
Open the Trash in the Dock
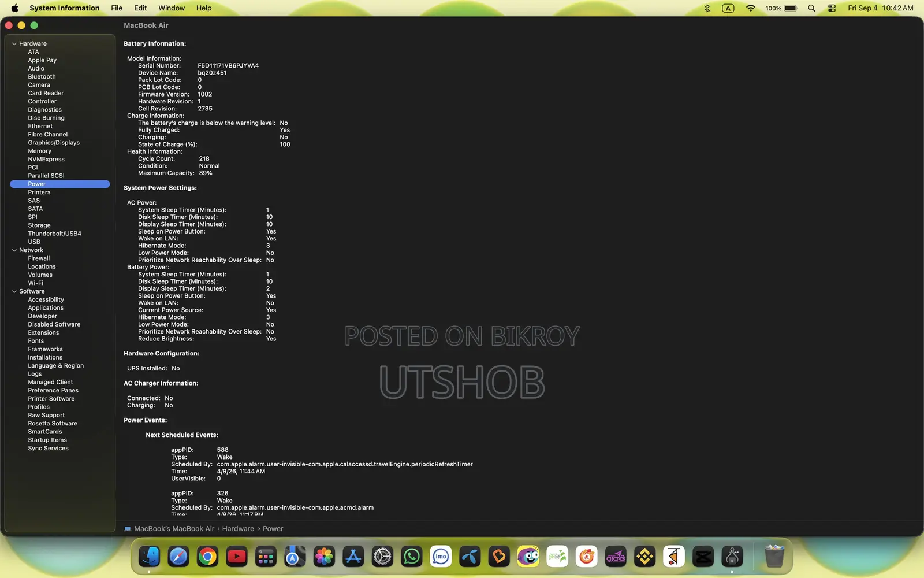point(774,557)
